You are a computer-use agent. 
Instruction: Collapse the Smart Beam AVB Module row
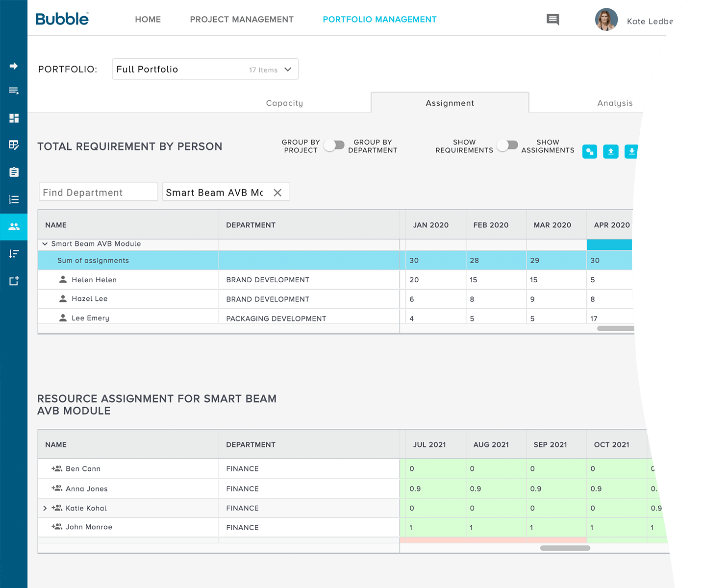[x=45, y=244]
